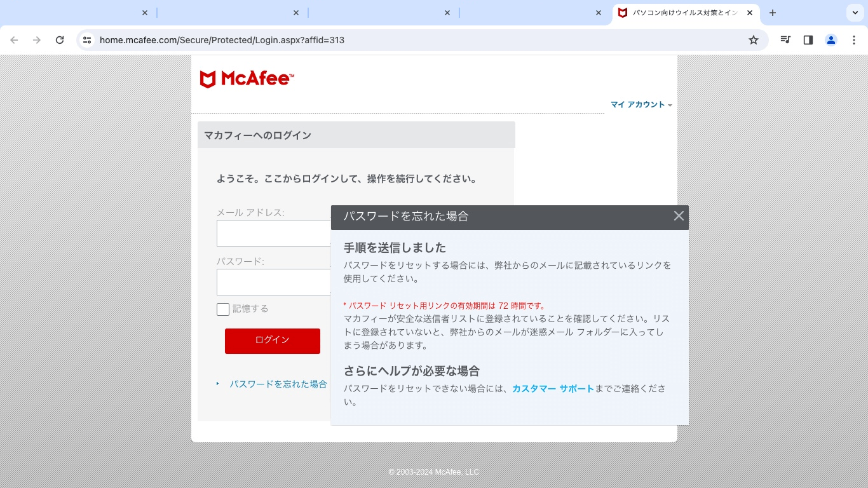Close the パスワードを忘れた場合 dialog
The image size is (868, 488).
(x=679, y=216)
